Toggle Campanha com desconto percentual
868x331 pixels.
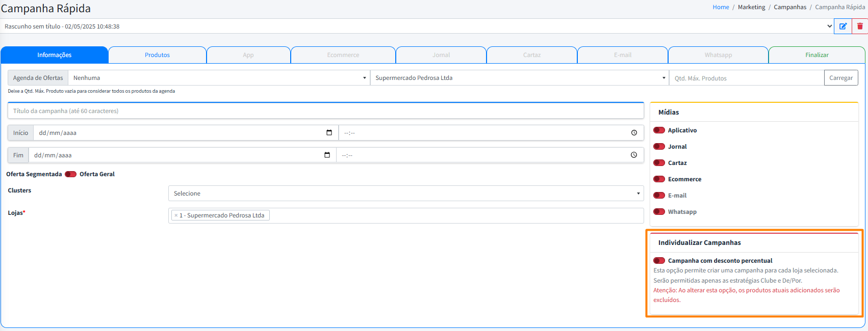(x=659, y=261)
